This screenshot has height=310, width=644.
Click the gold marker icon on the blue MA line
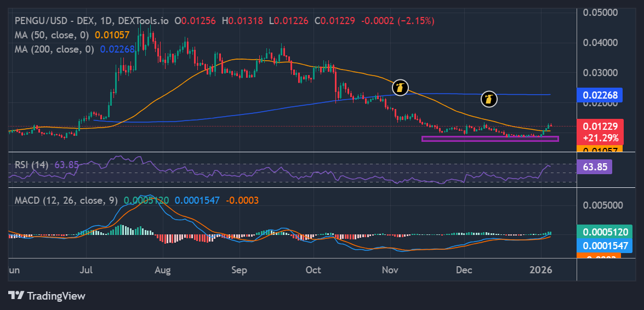point(489,99)
